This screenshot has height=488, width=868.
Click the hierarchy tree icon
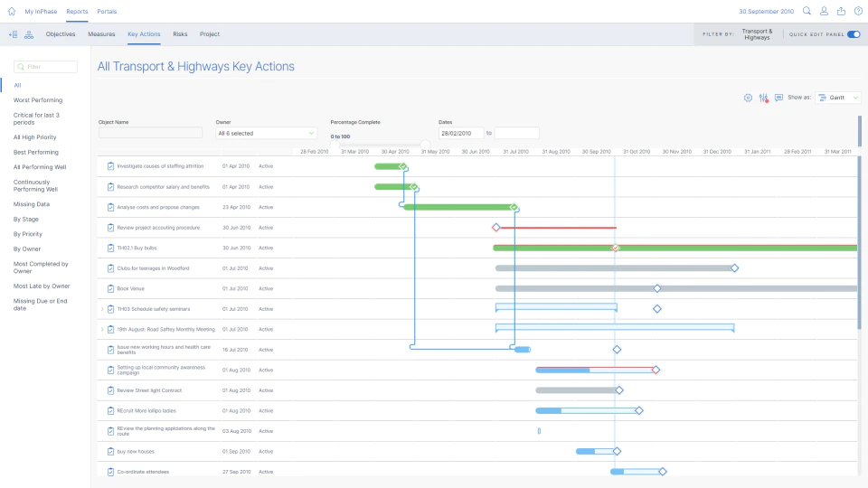(29, 34)
